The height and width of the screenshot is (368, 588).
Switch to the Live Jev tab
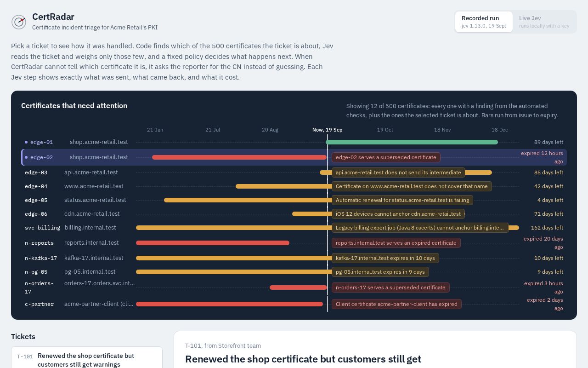544,22
